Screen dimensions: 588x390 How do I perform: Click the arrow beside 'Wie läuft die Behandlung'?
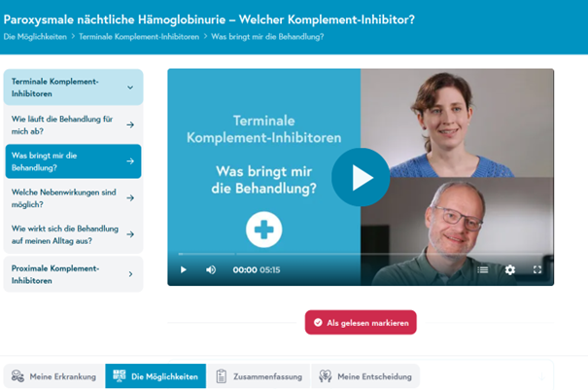coord(130,124)
